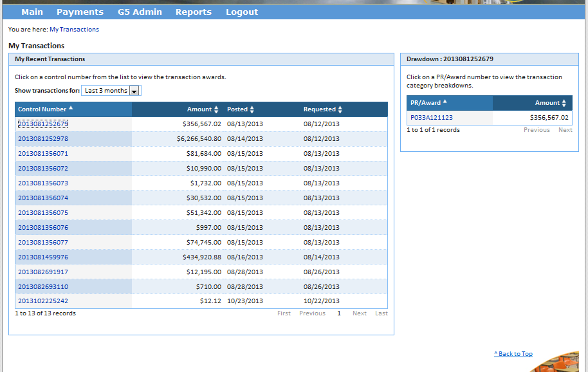Open the G5 Admin menu
Viewport: 588px width, 372px height.
(x=140, y=12)
